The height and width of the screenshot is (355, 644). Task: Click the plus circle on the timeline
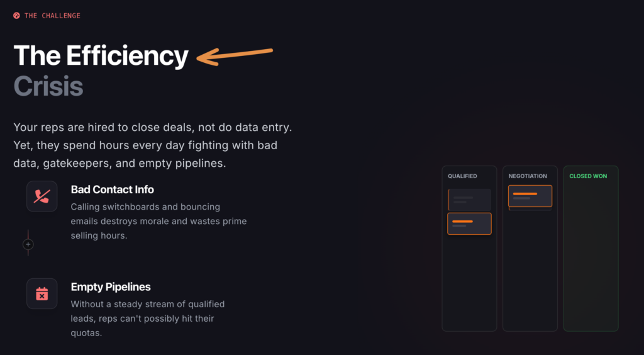[x=28, y=244]
